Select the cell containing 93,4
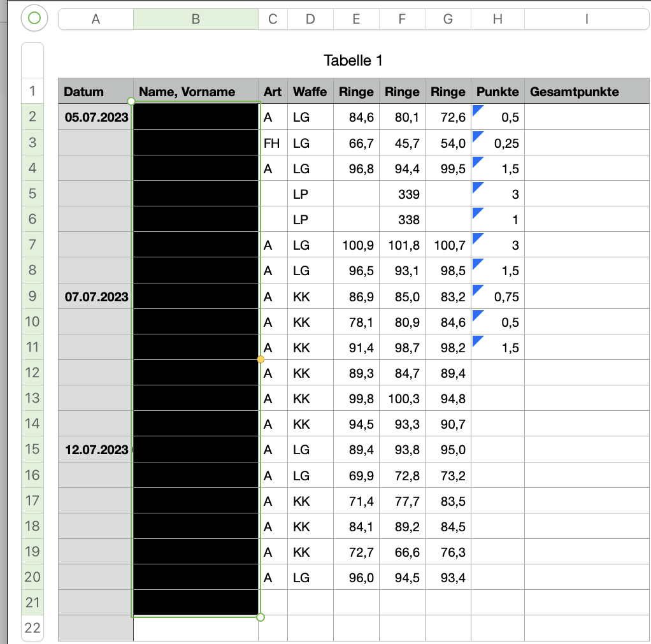The image size is (651, 644). pyautogui.click(x=448, y=577)
